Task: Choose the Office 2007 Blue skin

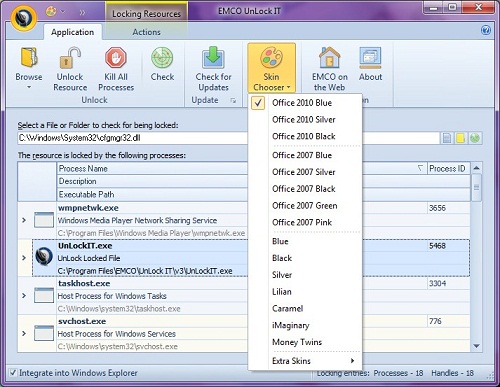Action: pyautogui.click(x=305, y=155)
